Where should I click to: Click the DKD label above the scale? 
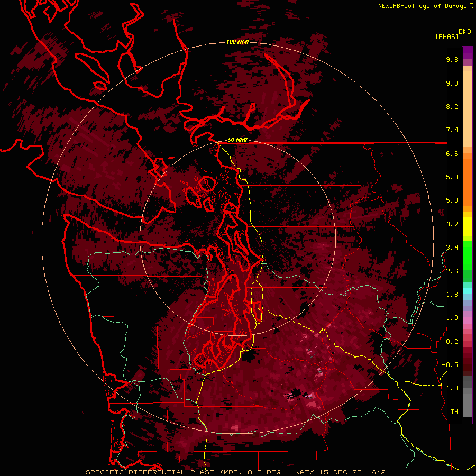pos(465,32)
